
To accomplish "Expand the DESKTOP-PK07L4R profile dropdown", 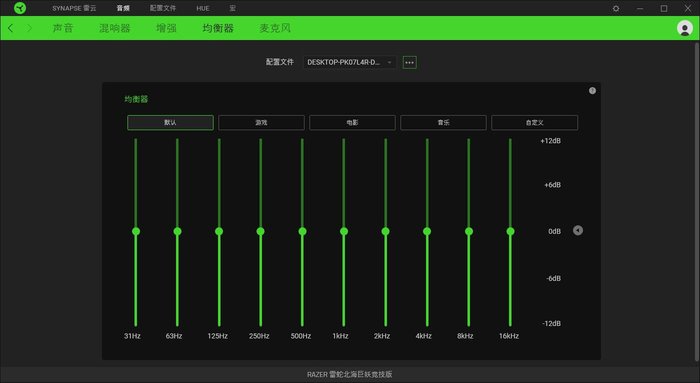I will (x=350, y=62).
